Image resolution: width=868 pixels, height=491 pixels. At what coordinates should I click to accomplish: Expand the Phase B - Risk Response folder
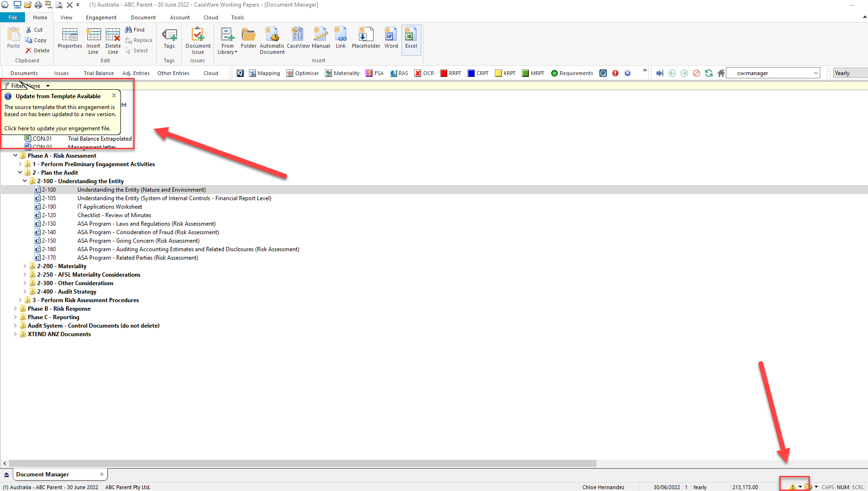point(15,309)
